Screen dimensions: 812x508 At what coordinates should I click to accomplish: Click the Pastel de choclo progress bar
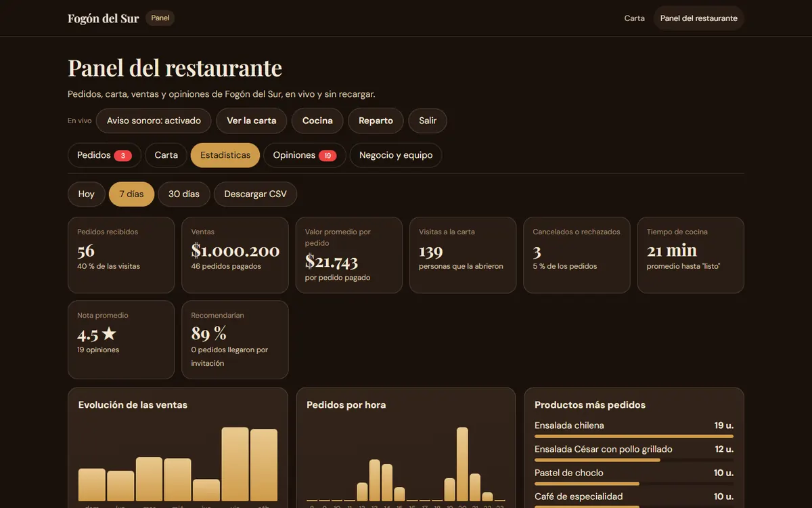(x=634, y=484)
